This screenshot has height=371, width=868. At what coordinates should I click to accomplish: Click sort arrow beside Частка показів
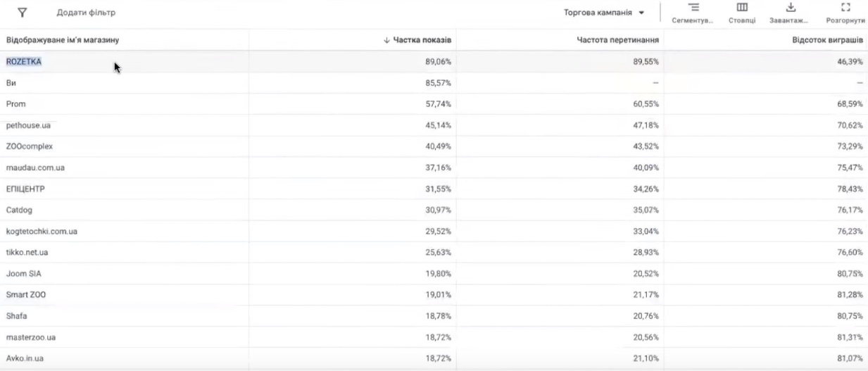386,40
